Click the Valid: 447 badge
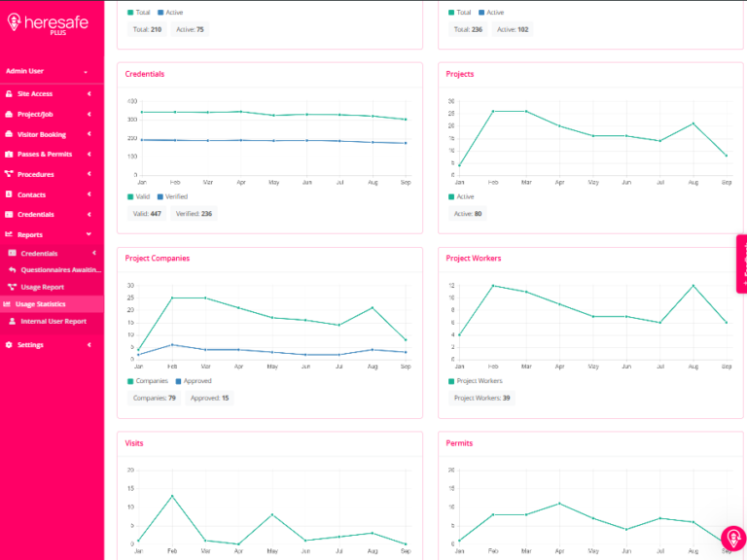747x560 pixels. coord(147,214)
